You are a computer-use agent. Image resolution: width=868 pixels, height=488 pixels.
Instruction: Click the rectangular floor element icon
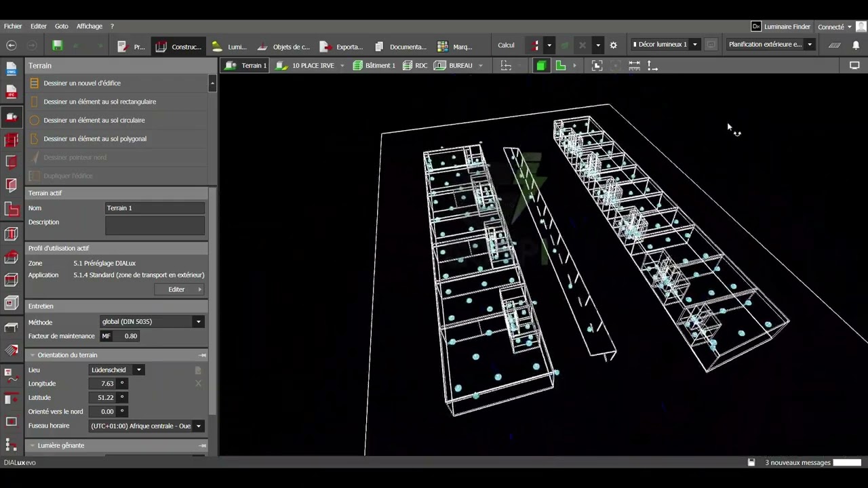[34, 102]
